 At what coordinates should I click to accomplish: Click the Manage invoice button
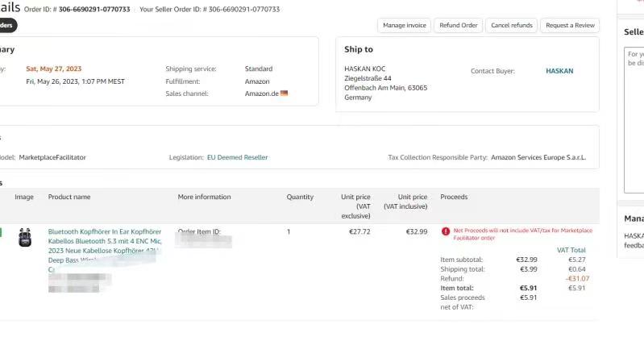click(405, 25)
